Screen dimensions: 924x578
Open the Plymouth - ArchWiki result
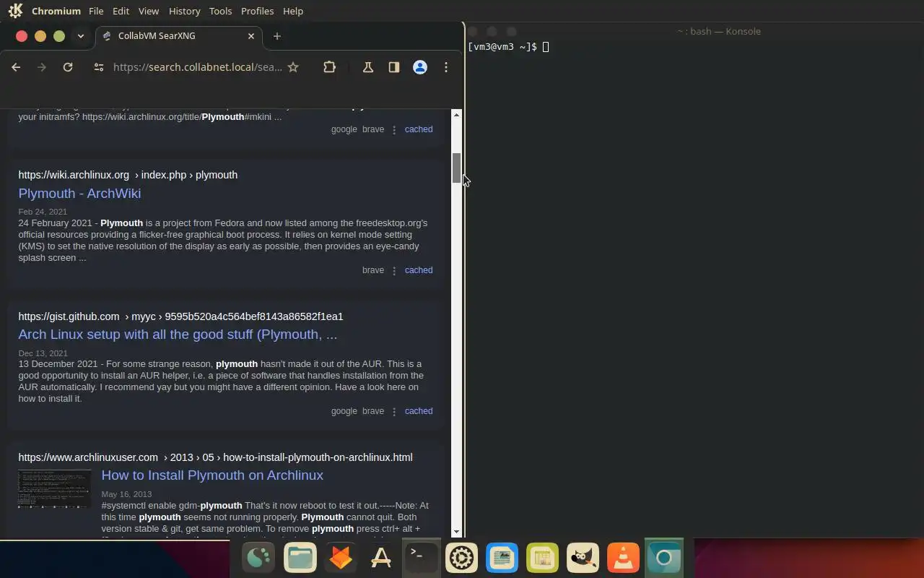(x=79, y=193)
